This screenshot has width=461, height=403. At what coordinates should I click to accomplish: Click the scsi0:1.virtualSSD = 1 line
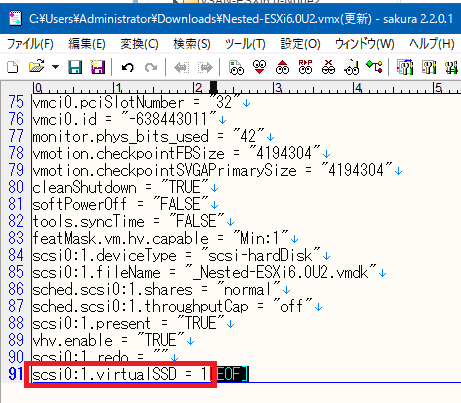point(121,374)
